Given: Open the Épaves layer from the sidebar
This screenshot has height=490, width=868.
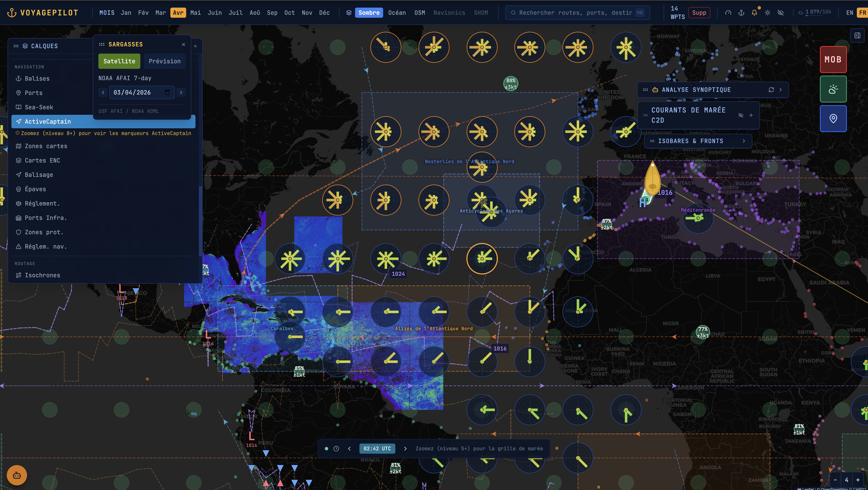Looking at the screenshot, I should click(35, 189).
